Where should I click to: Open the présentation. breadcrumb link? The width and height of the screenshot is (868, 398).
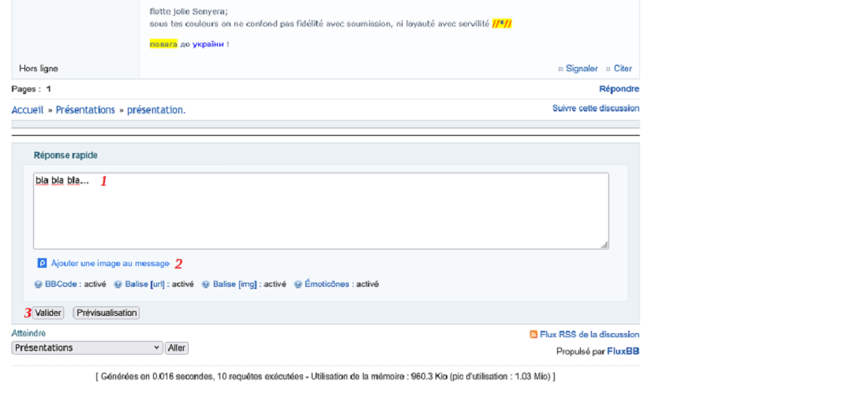156,110
